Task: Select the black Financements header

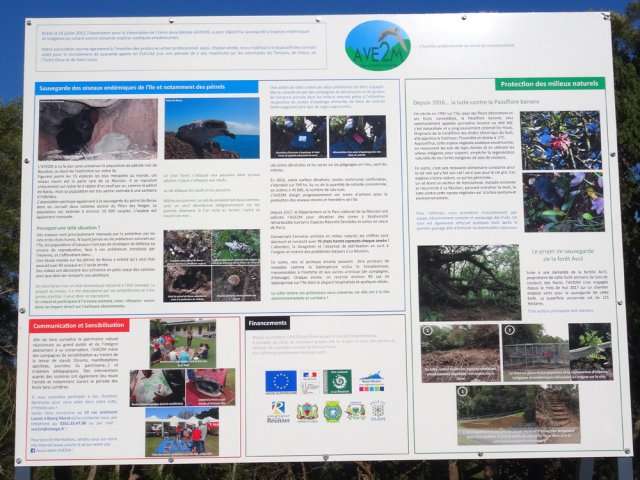Action: pos(269,324)
